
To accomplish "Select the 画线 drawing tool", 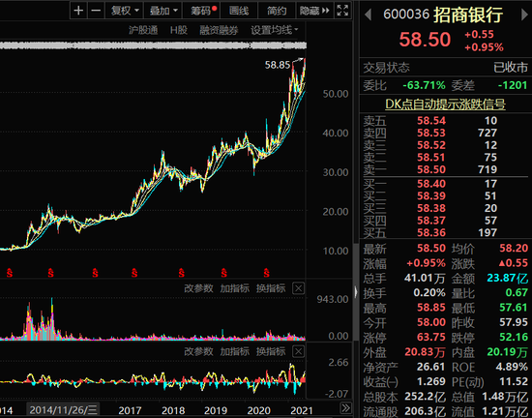I will [239, 11].
